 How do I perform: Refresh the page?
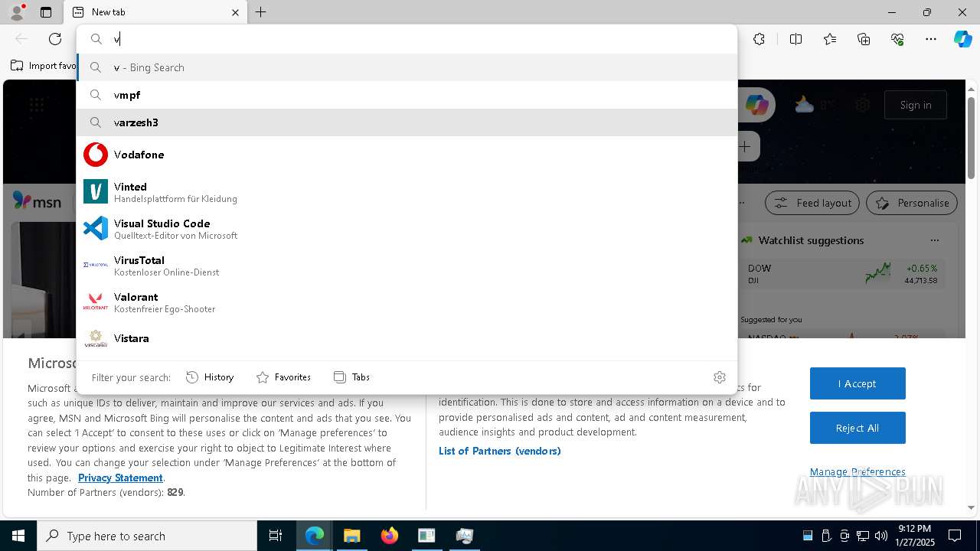55,39
